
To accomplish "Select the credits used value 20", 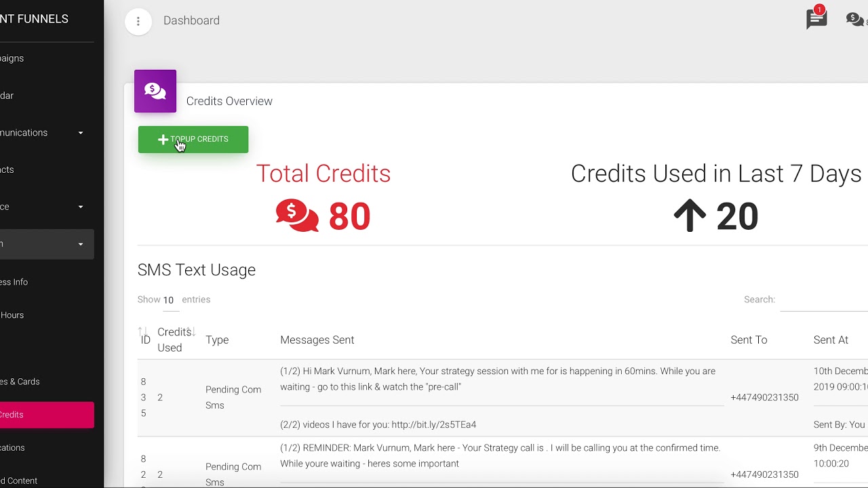I will [x=737, y=217].
